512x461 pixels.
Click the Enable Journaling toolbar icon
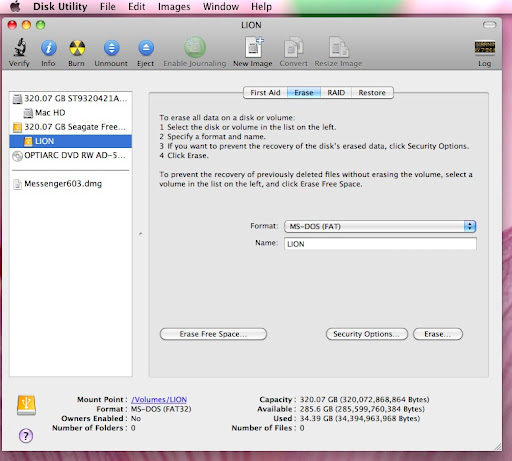[195, 47]
